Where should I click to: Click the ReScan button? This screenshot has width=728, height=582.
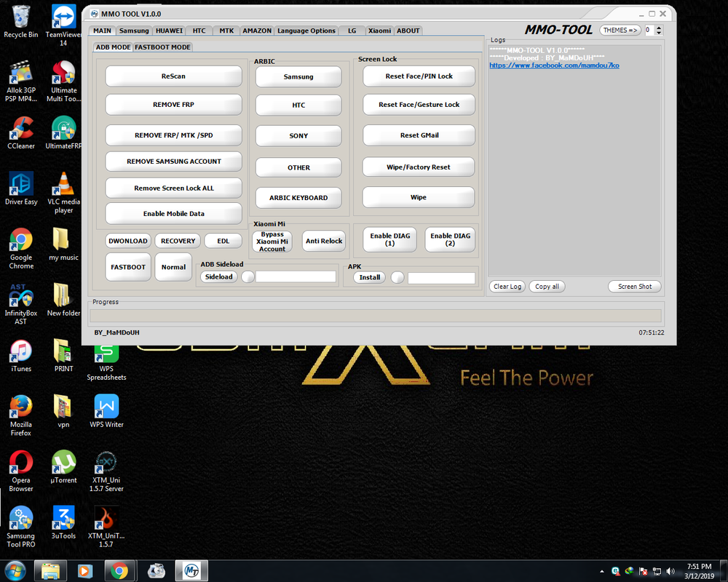(174, 76)
